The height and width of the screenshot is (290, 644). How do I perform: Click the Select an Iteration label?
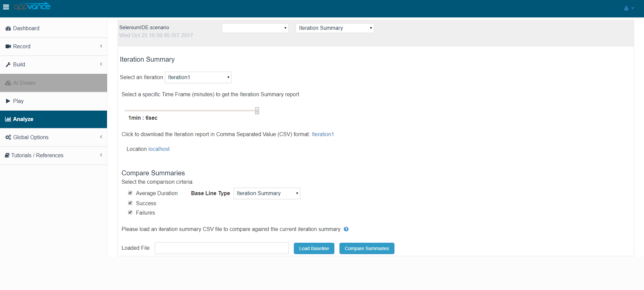pos(142,77)
